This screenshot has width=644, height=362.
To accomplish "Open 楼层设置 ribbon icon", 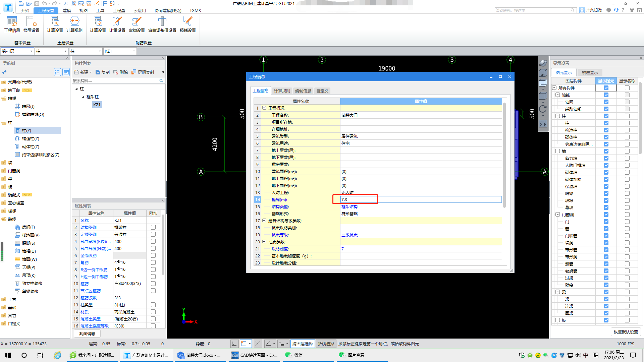I will click(31, 24).
